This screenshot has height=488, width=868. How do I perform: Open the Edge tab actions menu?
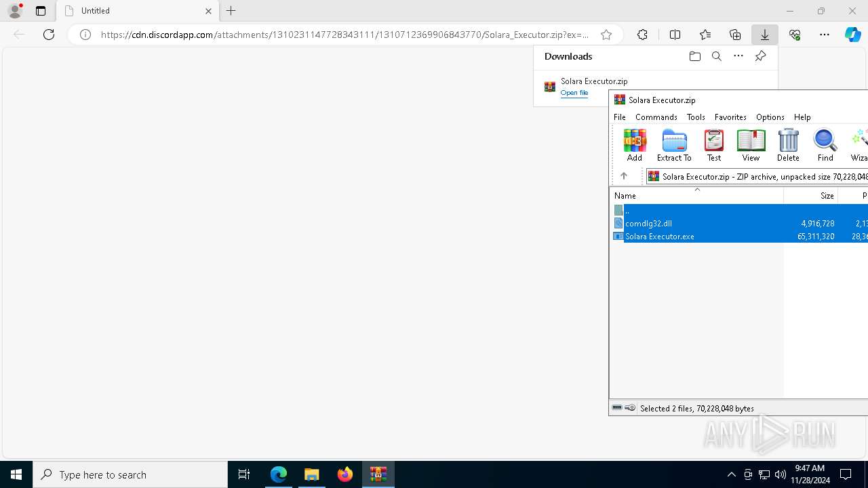coord(41,11)
